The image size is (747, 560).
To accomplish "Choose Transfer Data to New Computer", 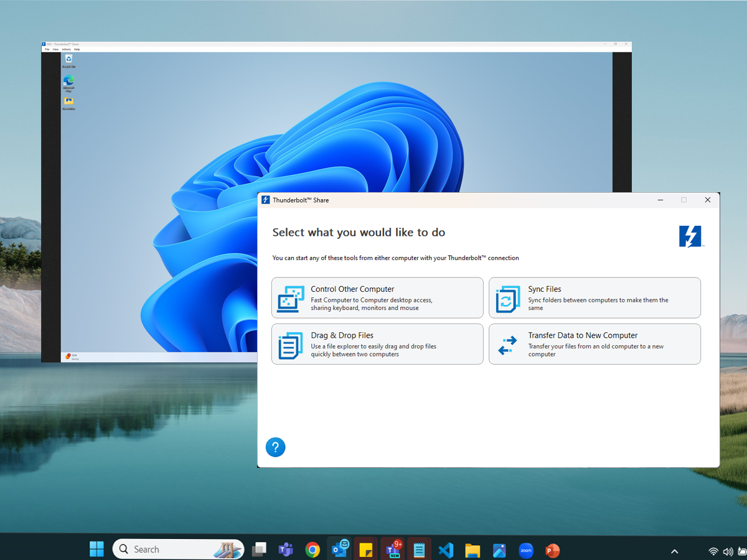I will click(x=594, y=344).
